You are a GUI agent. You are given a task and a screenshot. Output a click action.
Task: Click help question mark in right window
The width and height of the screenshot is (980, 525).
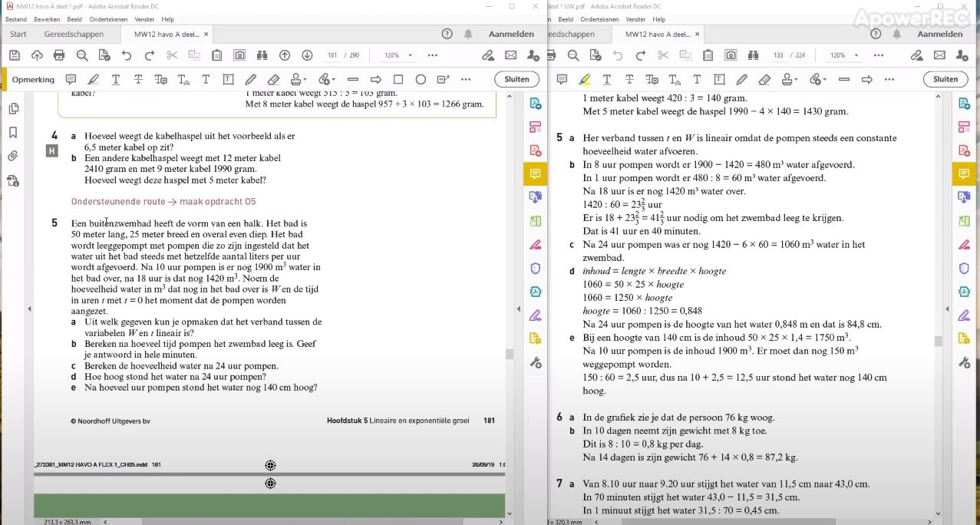tap(876, 34)
